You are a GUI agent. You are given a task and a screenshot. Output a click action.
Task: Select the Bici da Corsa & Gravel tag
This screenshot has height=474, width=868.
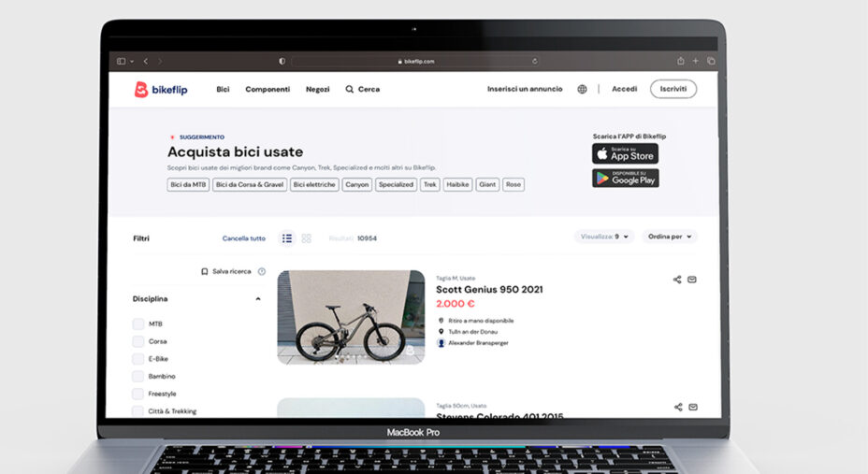pos(250,185)
